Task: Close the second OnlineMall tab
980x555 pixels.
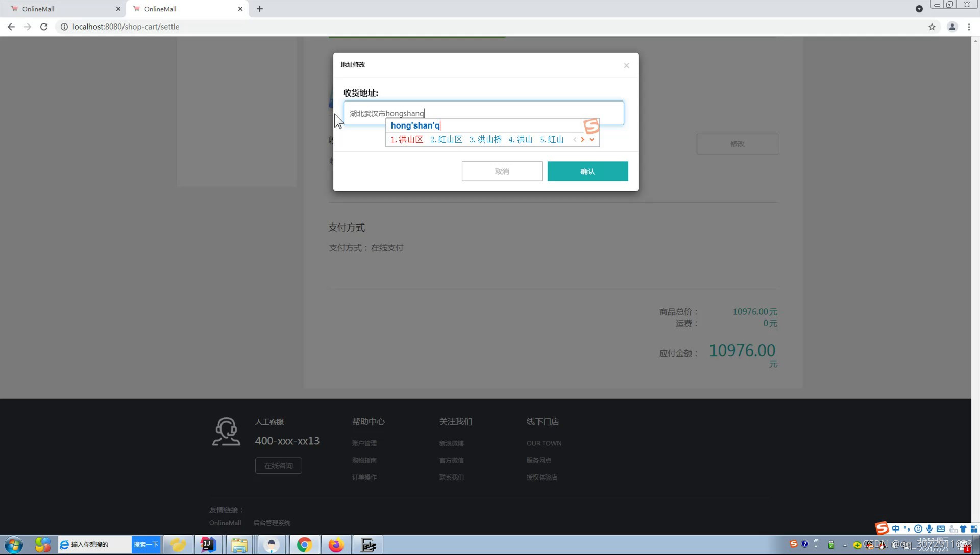Action: (240, 9)
